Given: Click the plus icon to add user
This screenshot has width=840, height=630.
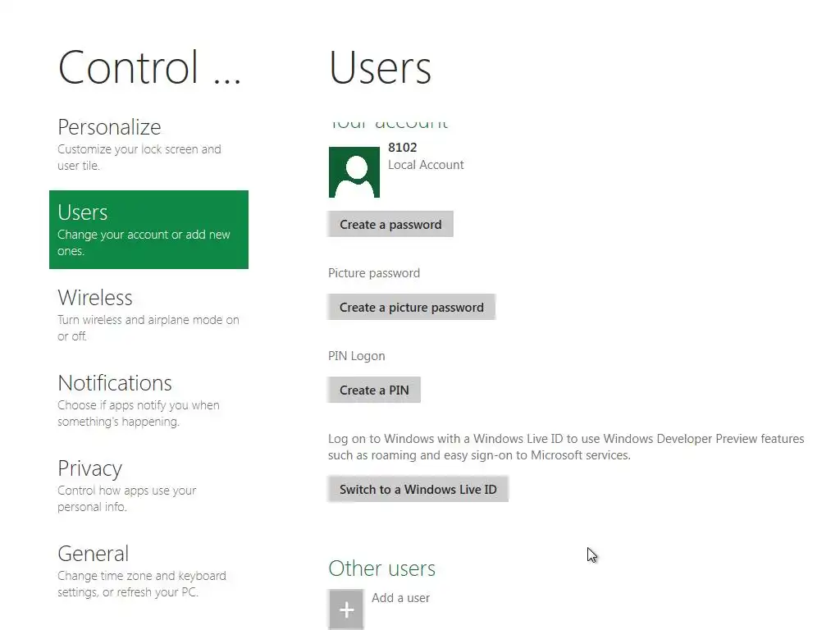Looking at the screenshot, I should click(x=346, y=609).
